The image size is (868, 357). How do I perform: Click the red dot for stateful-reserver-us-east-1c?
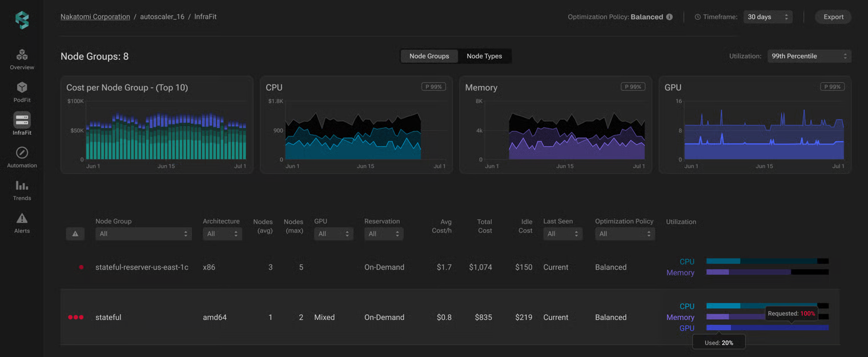[81, 267]
